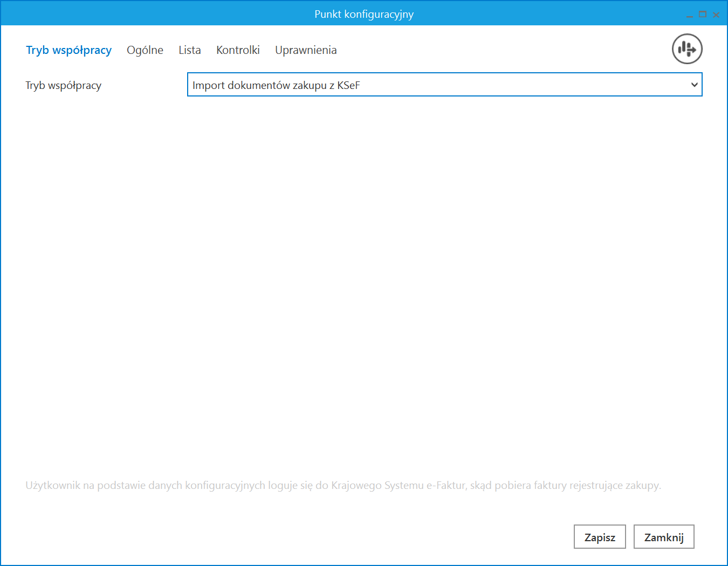Switch to the Lista tab
This screenshot has height=566, width=728.
190,50
